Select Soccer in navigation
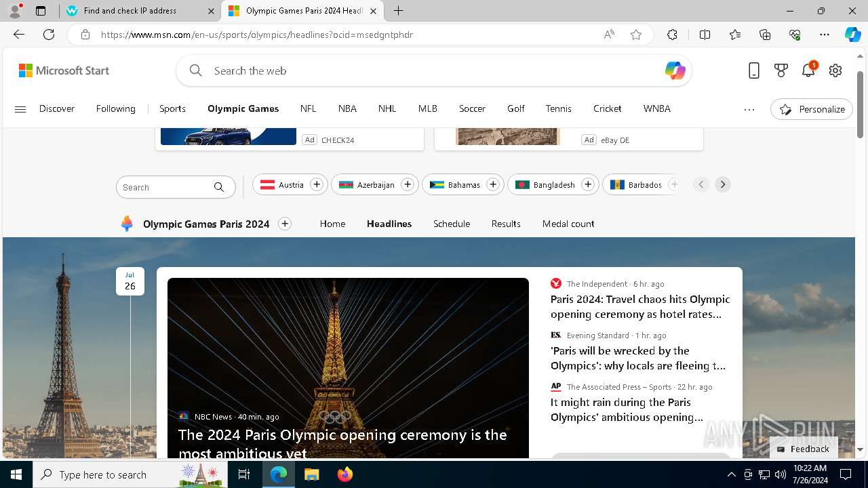Screen dimensions: 868x488 pyautogui.click(x=472, y=108)
